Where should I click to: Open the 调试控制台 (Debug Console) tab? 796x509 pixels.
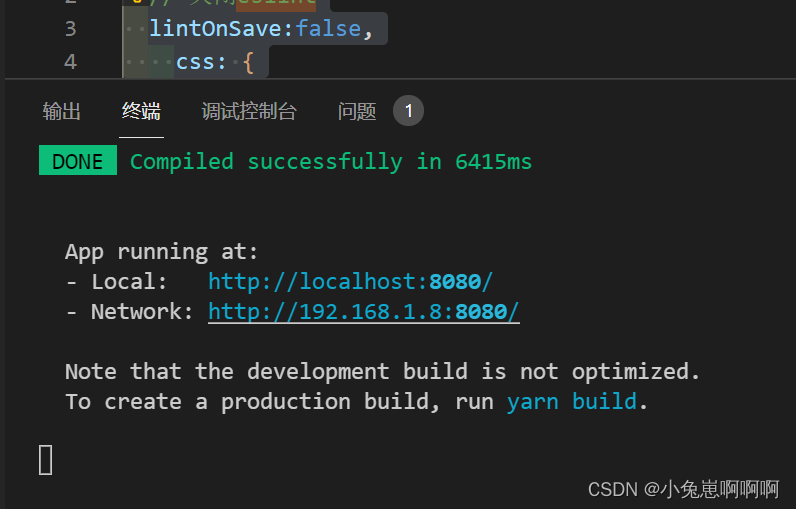click(249, 111)
